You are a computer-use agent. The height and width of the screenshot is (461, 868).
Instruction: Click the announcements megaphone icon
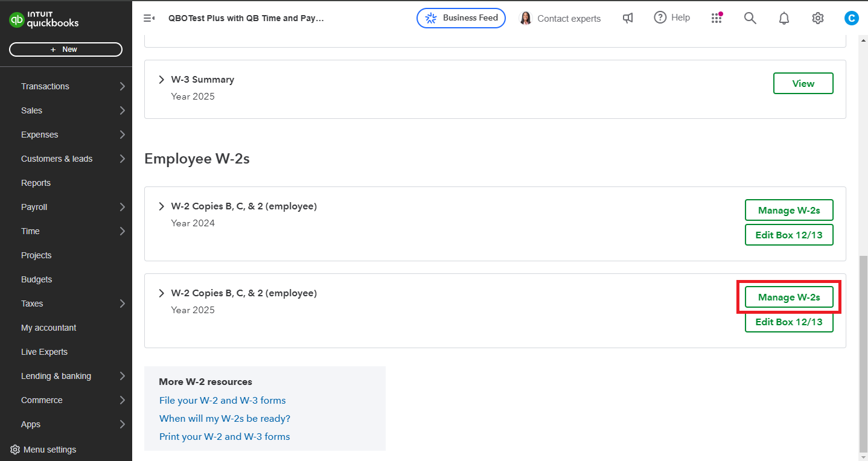628,18
